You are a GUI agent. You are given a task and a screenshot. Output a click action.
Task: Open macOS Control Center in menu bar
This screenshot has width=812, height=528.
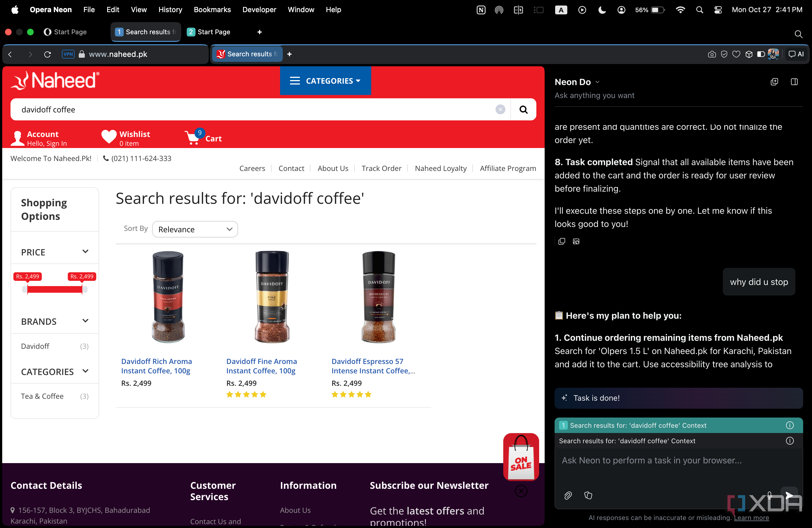coord(718,10)
